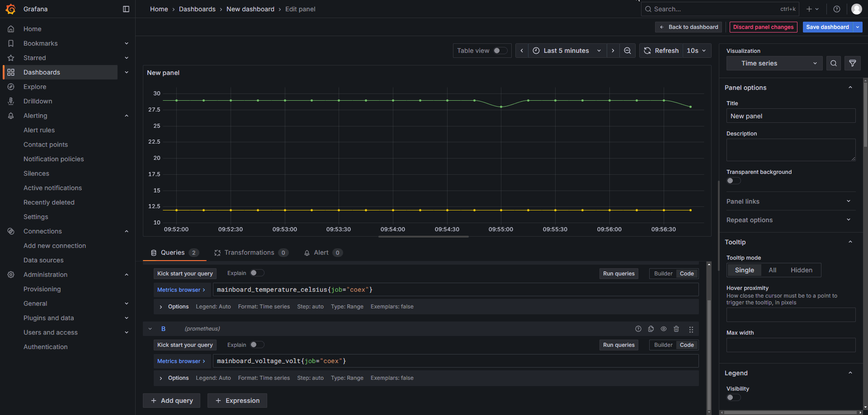Duplicate query B using the copy icon

[651, 329]
